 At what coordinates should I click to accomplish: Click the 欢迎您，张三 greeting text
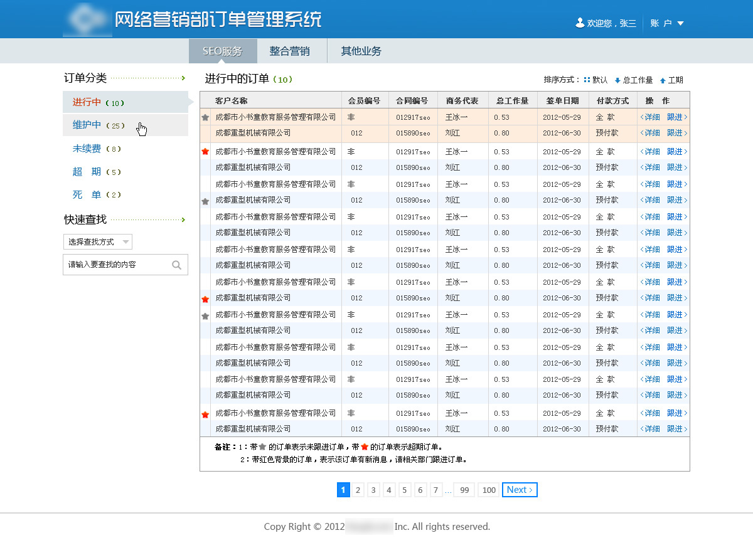click(612, 23)
